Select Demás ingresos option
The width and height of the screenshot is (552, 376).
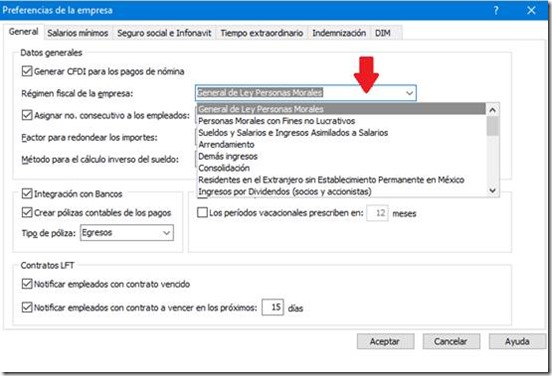point(341,156)
